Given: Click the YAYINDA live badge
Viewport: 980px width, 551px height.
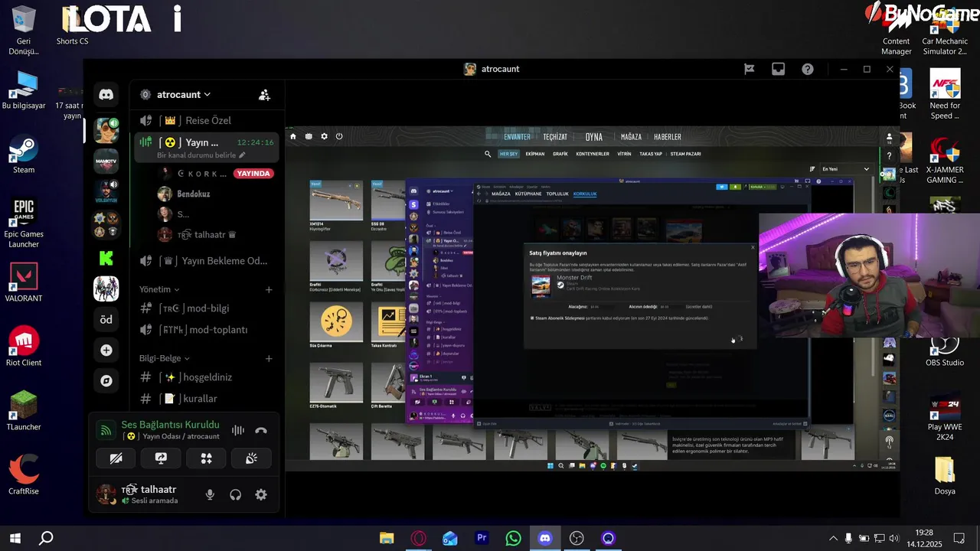Looking at the screenshot, I should pos(253,174).
